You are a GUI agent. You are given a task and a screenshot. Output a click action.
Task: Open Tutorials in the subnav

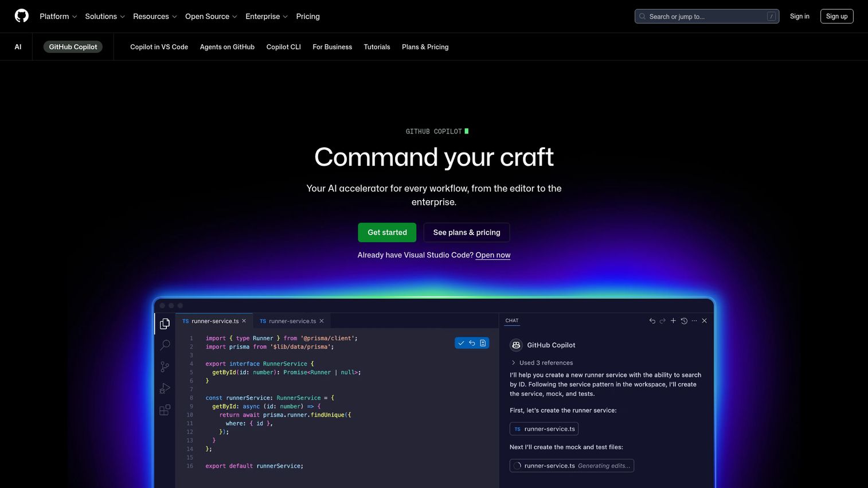point(377,47)
